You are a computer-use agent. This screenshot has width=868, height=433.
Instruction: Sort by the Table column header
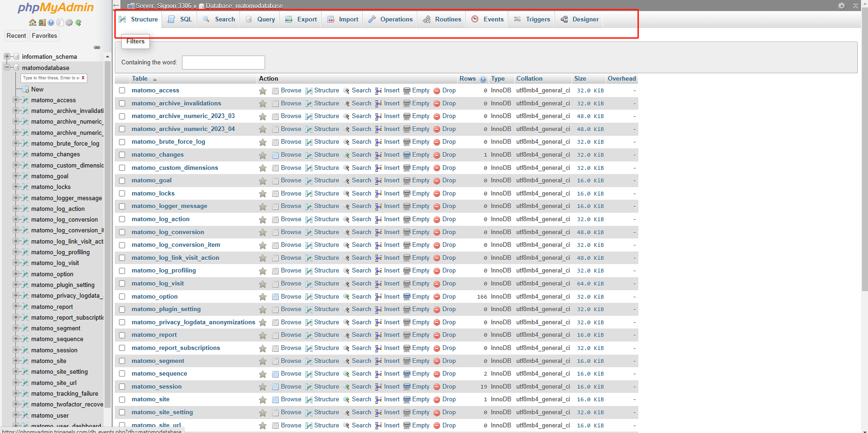(140, 79)
